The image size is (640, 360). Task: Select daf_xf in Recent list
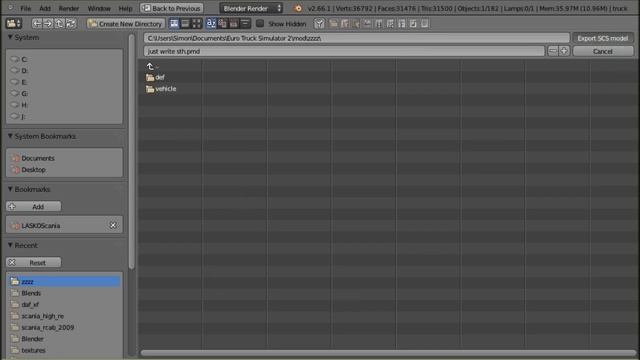click(64, 304)
